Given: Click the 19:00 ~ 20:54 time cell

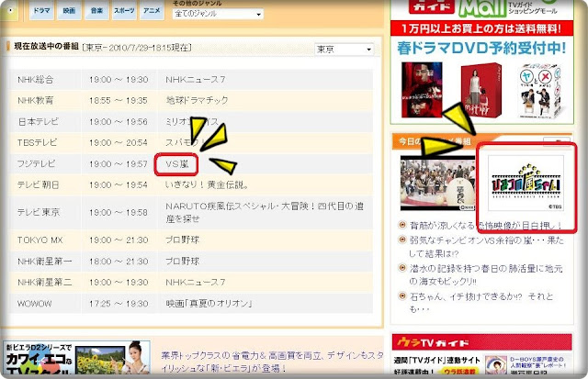Looking at the screenshot, I should (x=119, y=142).
